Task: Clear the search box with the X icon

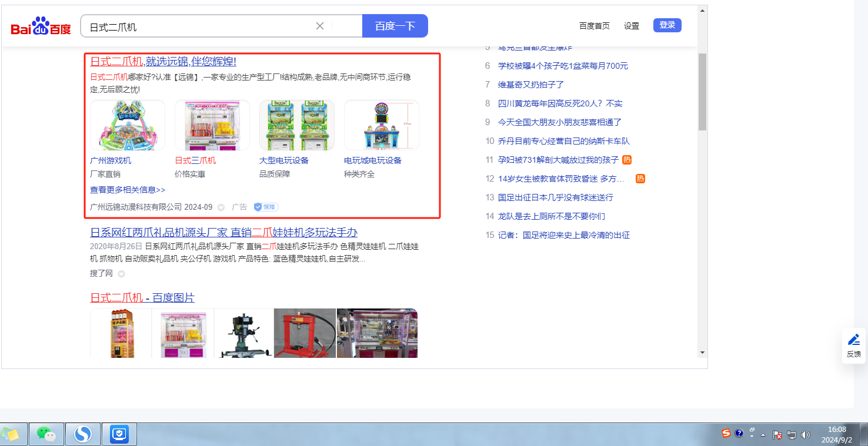Action: pyautogui.click(x=320, y=26)
